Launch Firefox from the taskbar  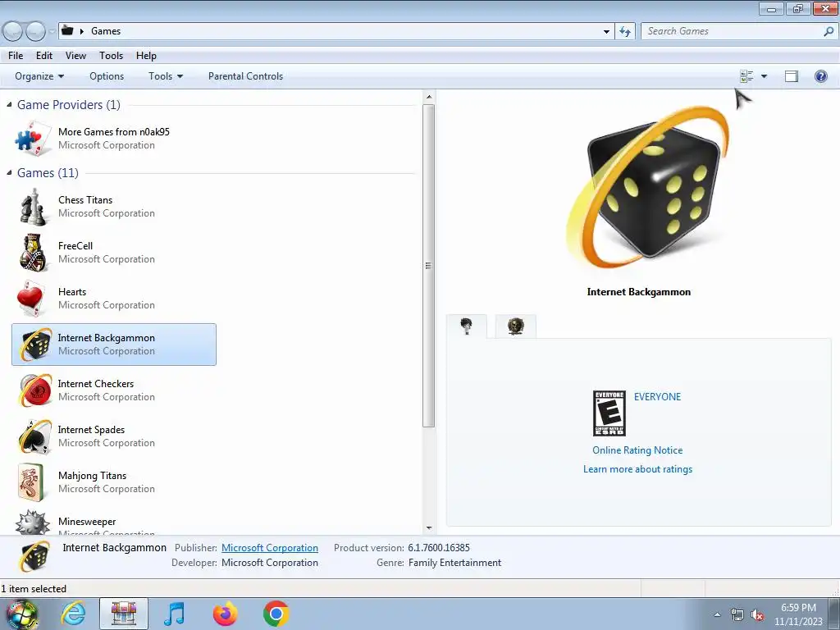(x=225, y=614)
